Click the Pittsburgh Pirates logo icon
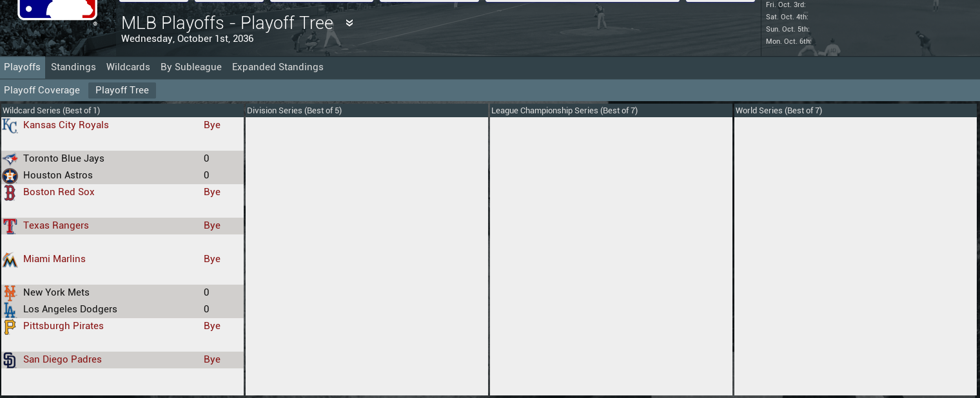Viewport: 980px width, 398px height. coord(10,327)
